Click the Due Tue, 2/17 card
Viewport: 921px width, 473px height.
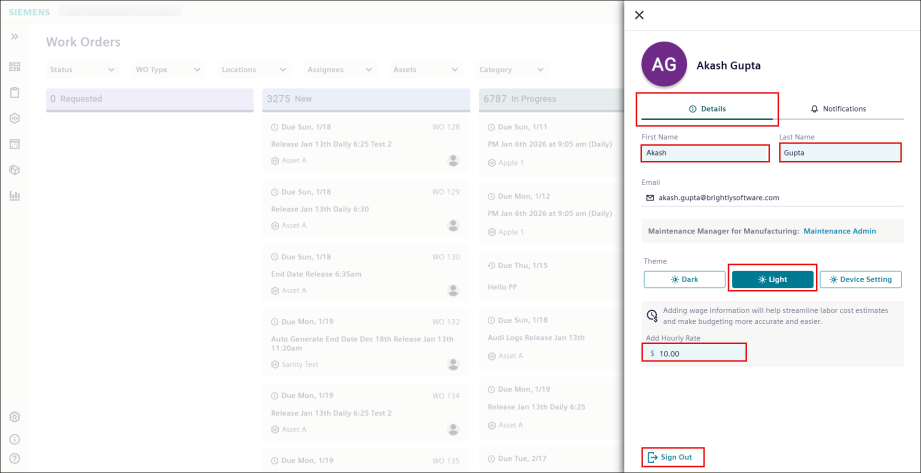click(x=551, y=459)
